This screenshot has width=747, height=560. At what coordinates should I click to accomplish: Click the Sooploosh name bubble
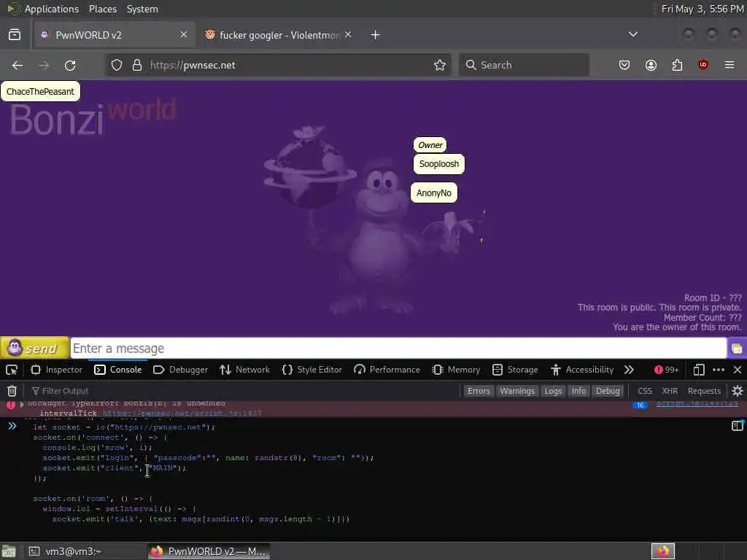point(438,164)
